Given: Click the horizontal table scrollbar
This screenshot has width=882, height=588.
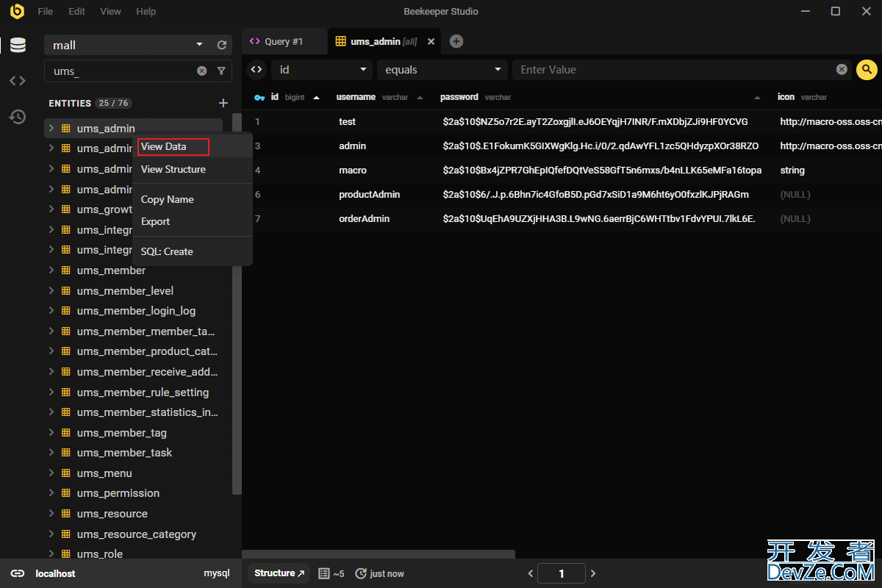Looking at the screenshot, I should coord(379,554).
